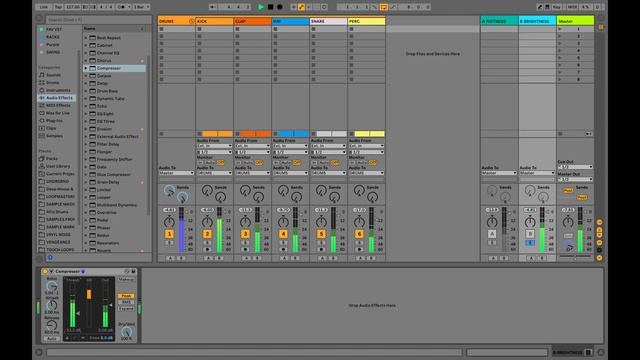Toggle SNARE track activator button 5
Viewport: 640px width, 360px height.
[x=321, y=234]
